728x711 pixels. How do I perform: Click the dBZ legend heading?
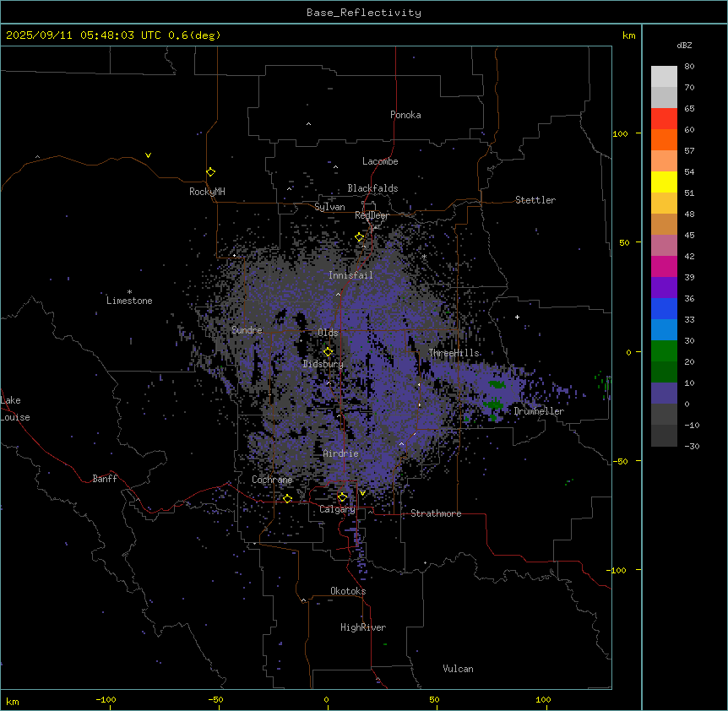point(684,45)
